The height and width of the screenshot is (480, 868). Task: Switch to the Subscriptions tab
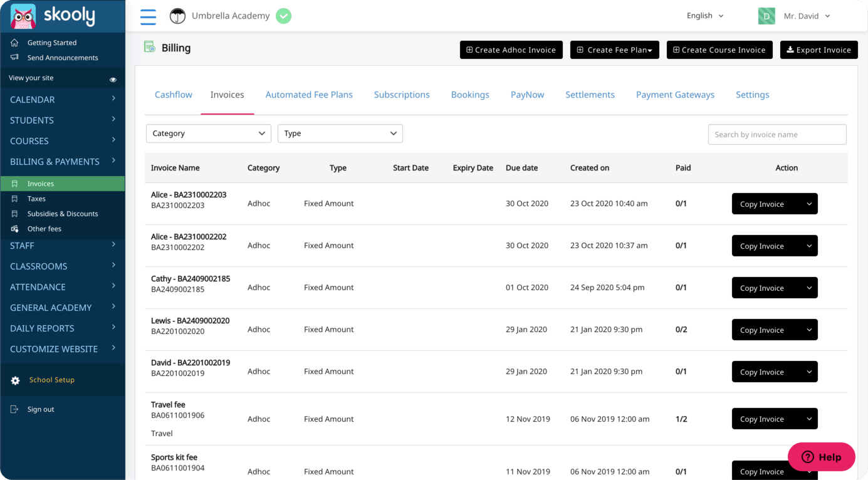pos(402,95)
